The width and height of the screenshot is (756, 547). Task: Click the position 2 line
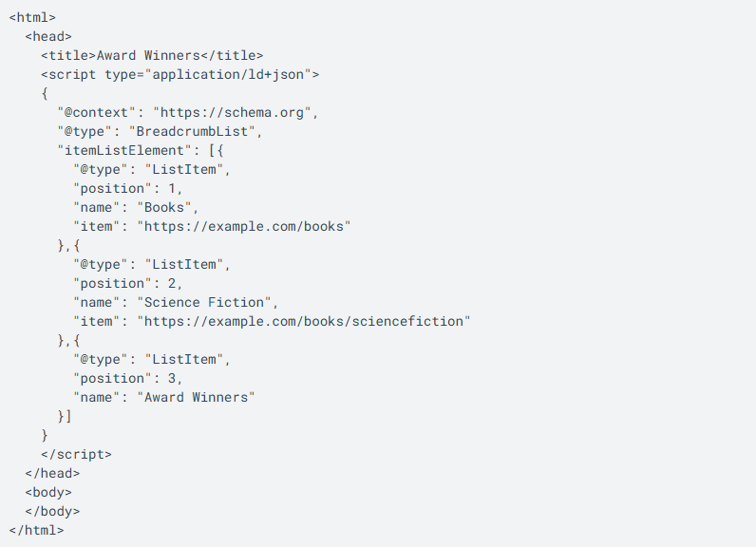click(128, 284)
